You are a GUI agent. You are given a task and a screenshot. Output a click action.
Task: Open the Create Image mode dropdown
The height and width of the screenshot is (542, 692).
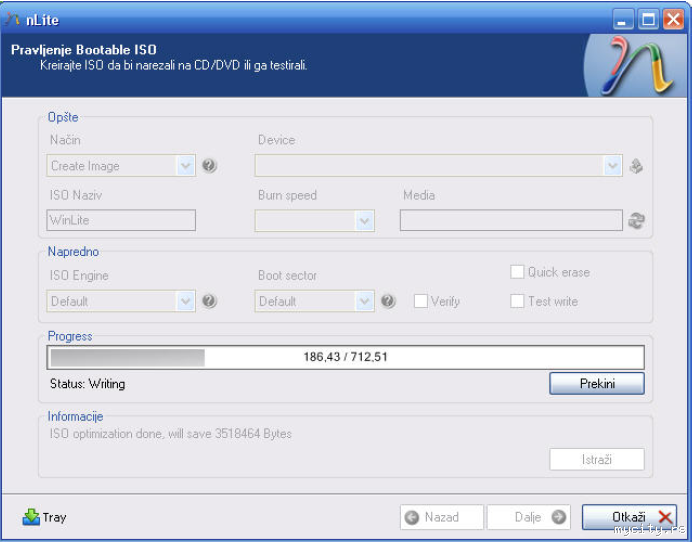(x=121, y=166)
